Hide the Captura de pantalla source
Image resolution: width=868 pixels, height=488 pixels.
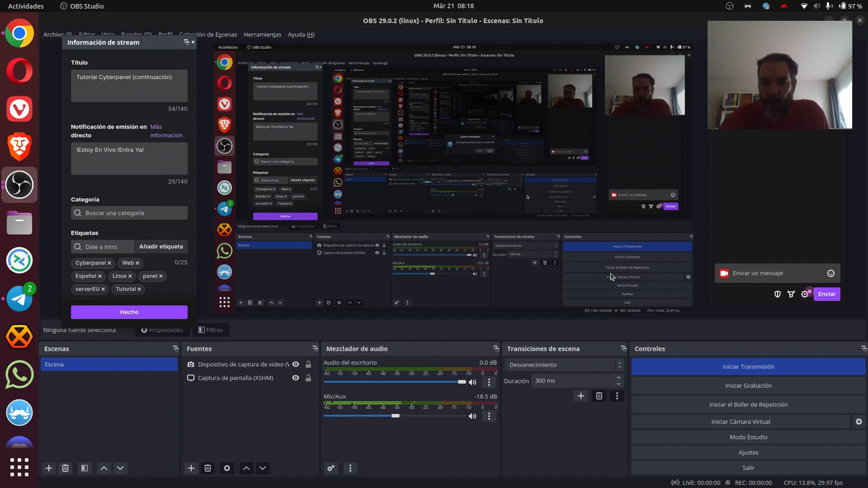(x=295, y=378)
